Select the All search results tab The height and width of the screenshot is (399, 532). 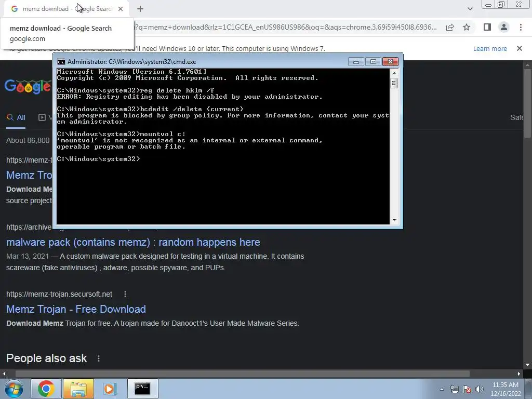point(16,117)
